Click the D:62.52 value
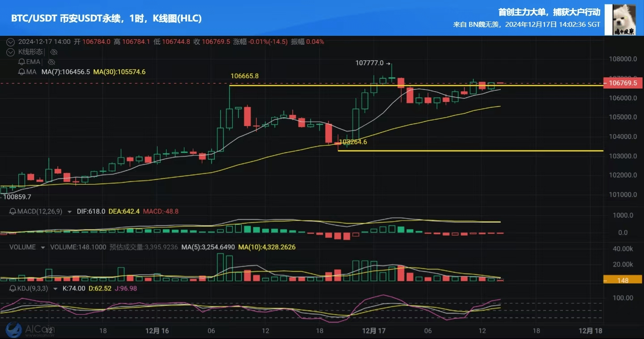The height and width of the screenshot is (339, 644). pyautogui.click(x=100, y=288)
